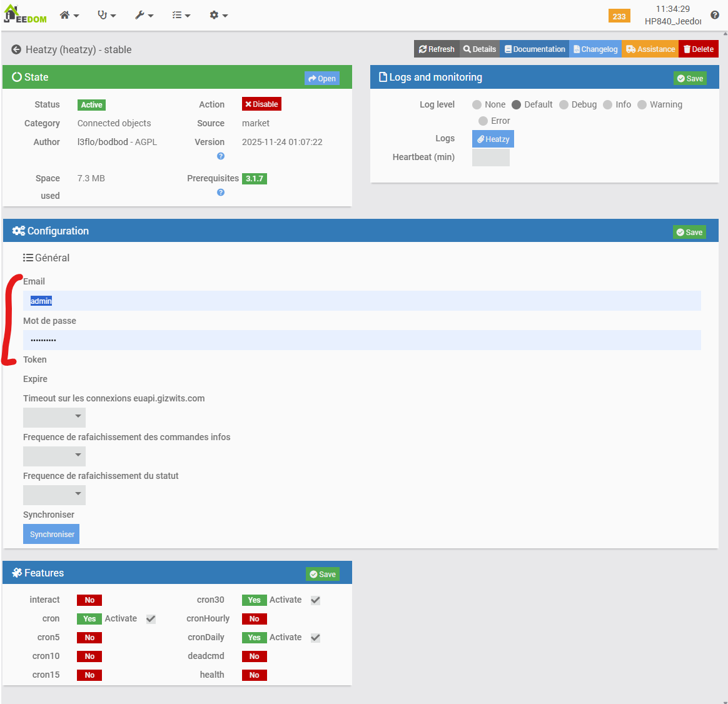Open the stethoscope Analysis menu
Image resolution: width=728 pixels, height=704 pixels.
pyautogui.click(x=106, y=15)
